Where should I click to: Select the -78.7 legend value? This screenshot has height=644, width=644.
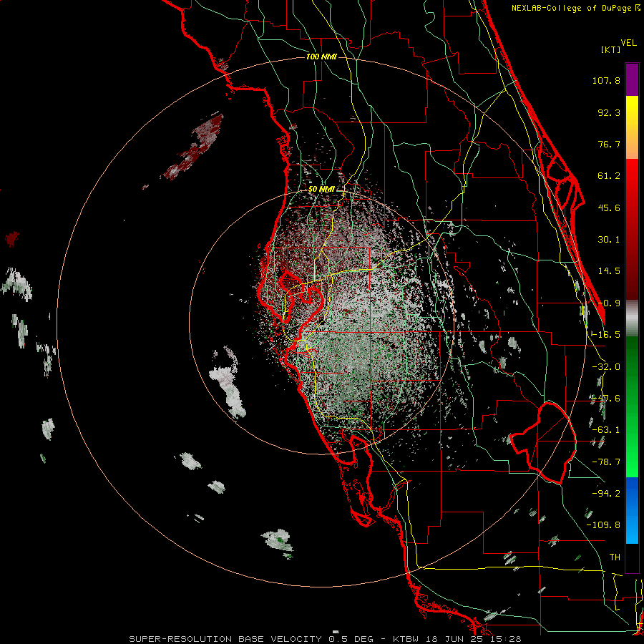(606, 462)
